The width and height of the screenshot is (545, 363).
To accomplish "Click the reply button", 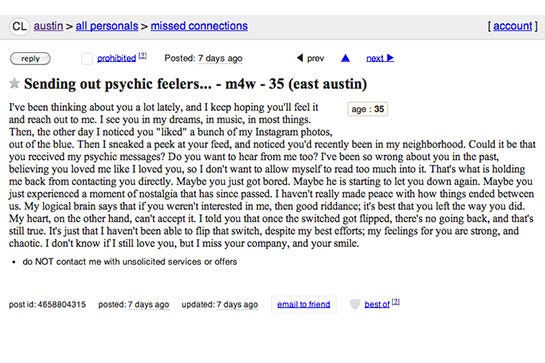I will [30, 58].
